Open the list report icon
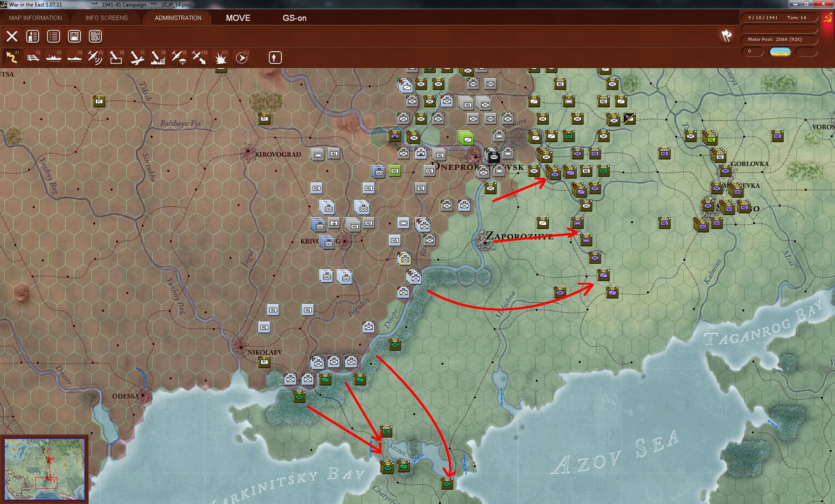Viewport: 835px width, 504px height. pos(53,36)
